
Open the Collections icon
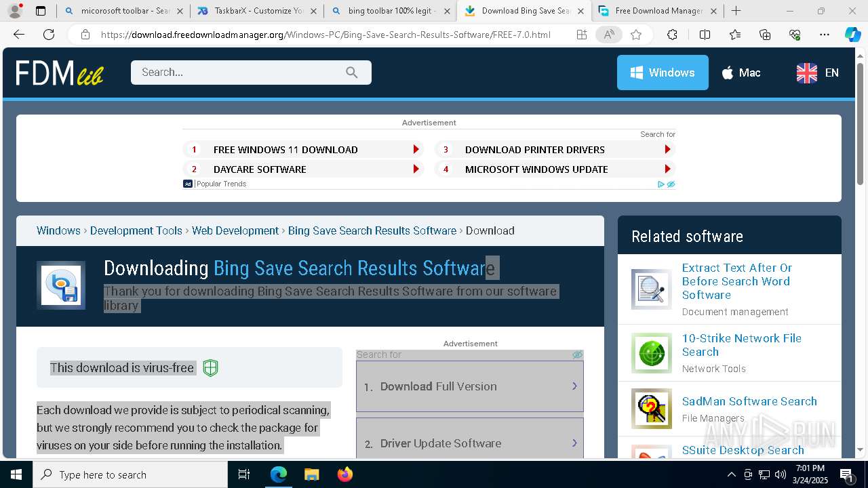(765, 35)
